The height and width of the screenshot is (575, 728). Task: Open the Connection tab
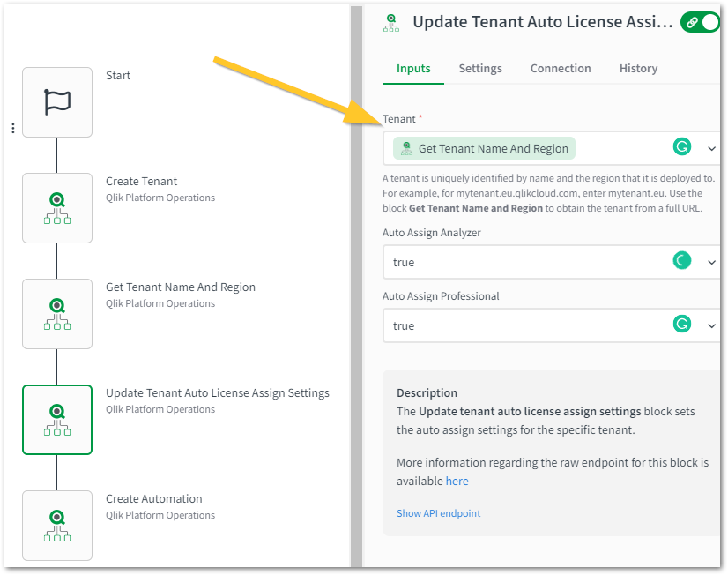pos(561,69)
